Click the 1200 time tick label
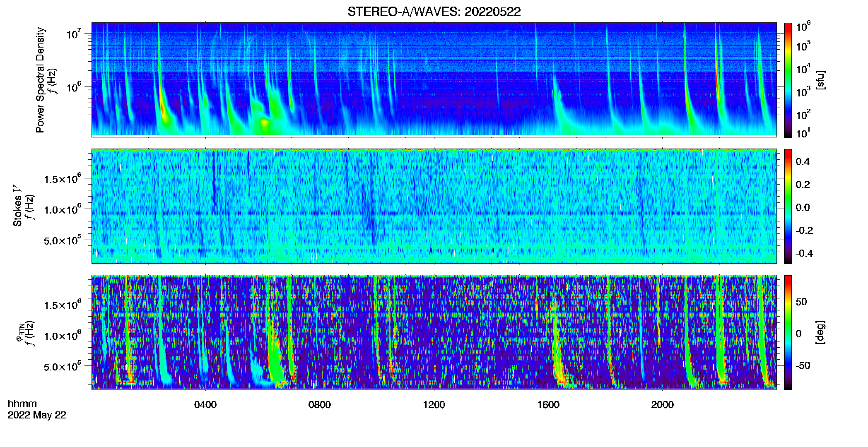 (434, 405)
